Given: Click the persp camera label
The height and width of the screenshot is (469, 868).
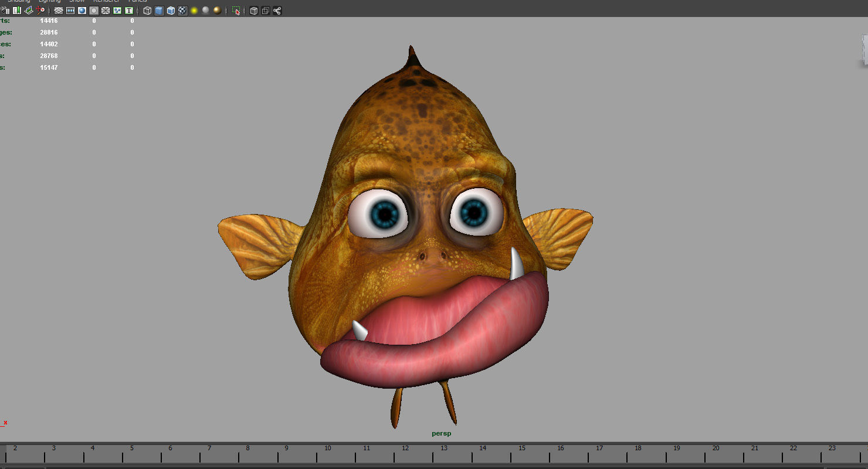Looking at the screenshot, I should [x=442, y=434].
